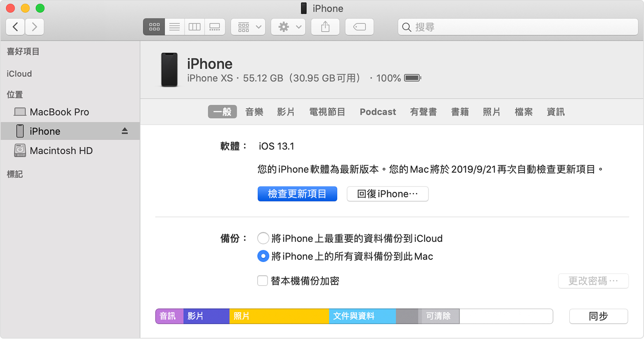The width and height of the screenshot is (644, 339).
Task: Click the yellow 照片 storage segment
Action: tap(279, 316)
